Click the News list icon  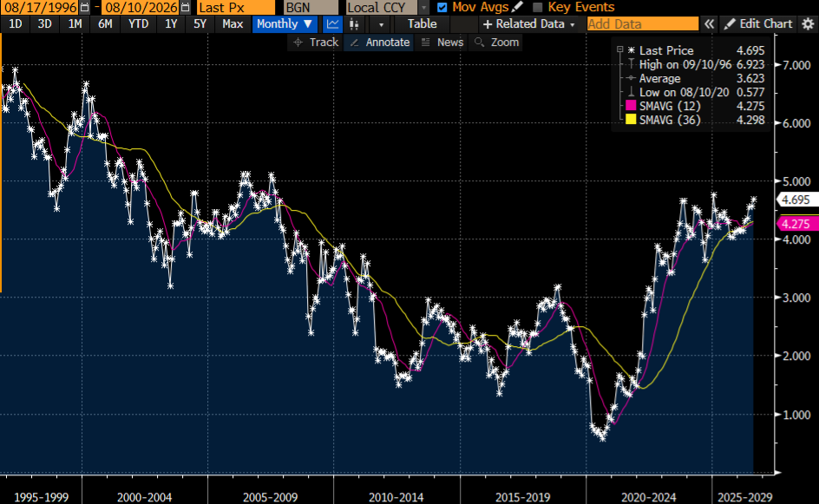[x=426, y=43]
